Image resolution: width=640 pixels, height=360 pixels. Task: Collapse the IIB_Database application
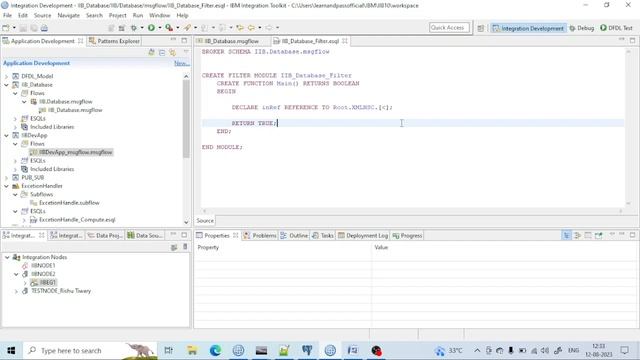coord(6,85)
